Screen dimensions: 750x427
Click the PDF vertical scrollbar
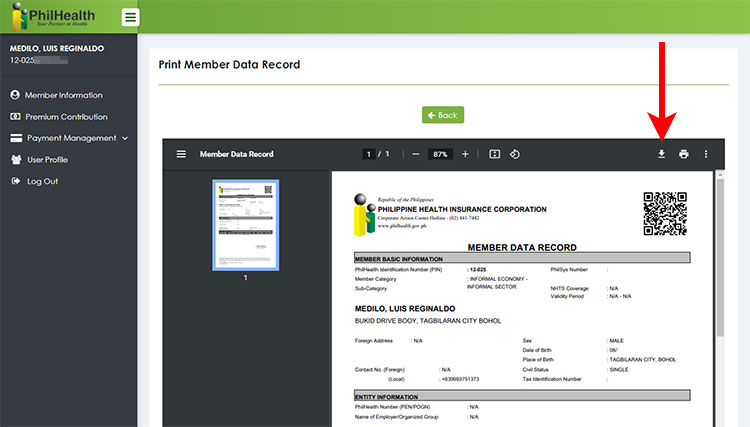(720, 257)
